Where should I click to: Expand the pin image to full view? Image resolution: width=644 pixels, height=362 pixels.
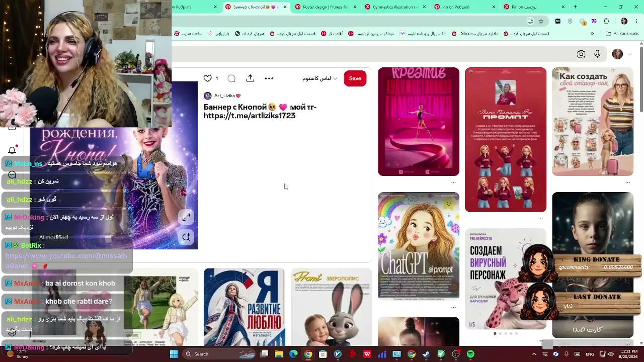point(186,217)
